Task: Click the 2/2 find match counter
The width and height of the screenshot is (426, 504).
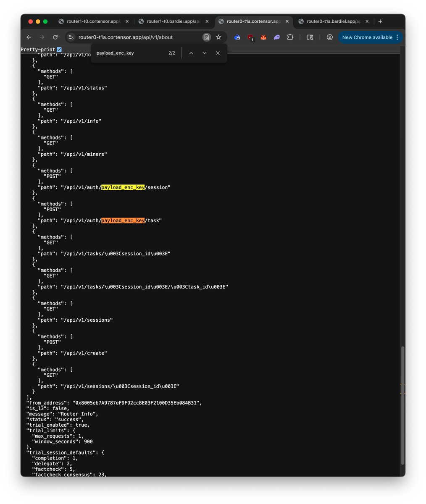Action: (x=171, y=53)
